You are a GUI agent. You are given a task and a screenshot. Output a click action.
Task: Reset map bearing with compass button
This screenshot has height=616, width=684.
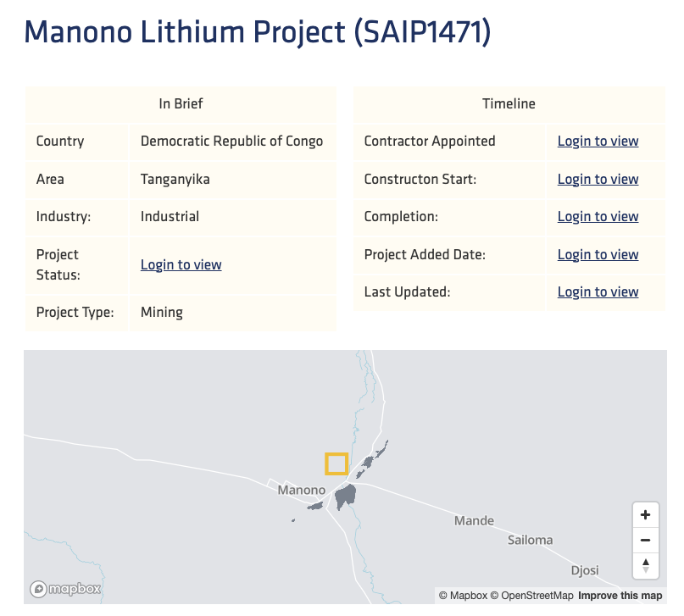pyautogui.click(x=645, y=565)
